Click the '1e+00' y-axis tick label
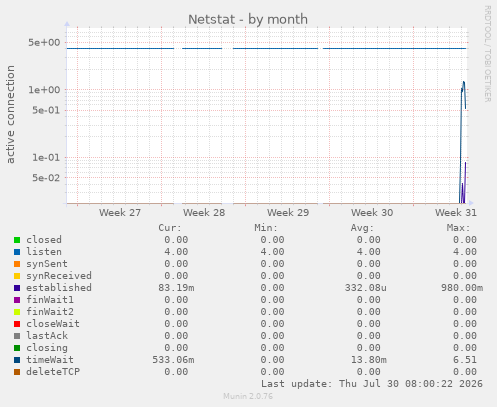497x407 pixels. [x=44, y=90]
